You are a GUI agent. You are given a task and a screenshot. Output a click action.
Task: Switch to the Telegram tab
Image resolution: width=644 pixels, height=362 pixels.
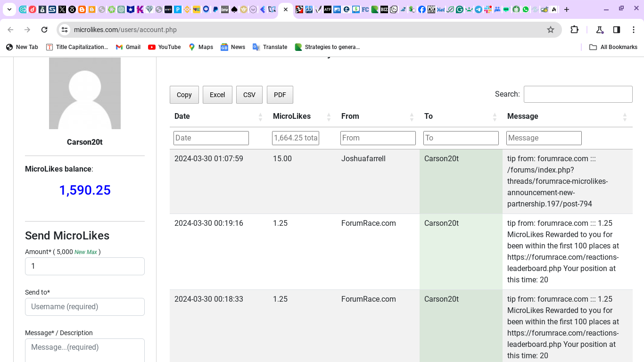pyautogui.click(x=478, y=9)
